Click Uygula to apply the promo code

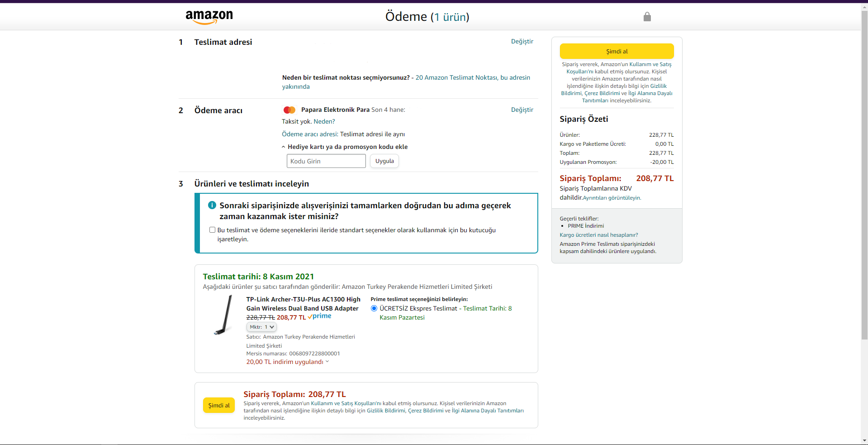[x=384, y=161]
